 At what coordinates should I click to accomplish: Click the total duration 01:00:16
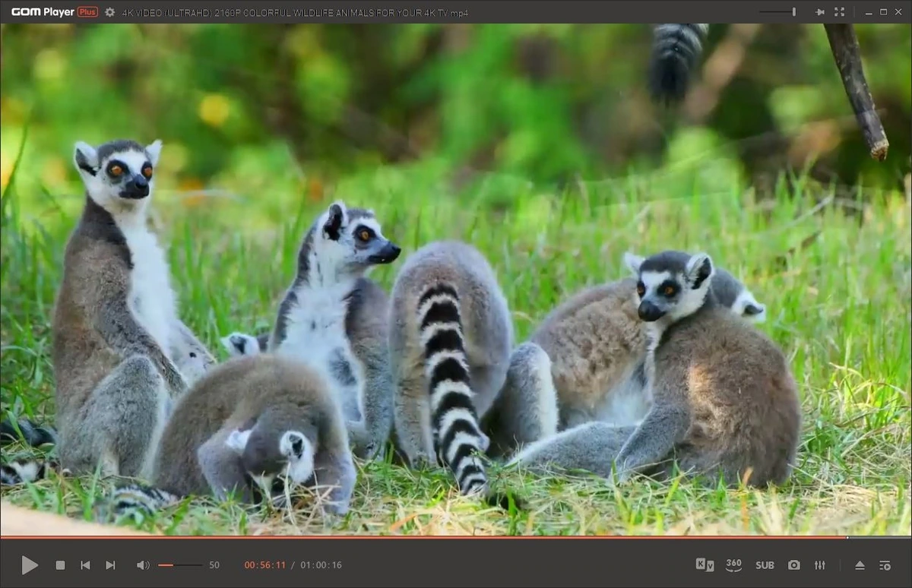pos(321,565)
